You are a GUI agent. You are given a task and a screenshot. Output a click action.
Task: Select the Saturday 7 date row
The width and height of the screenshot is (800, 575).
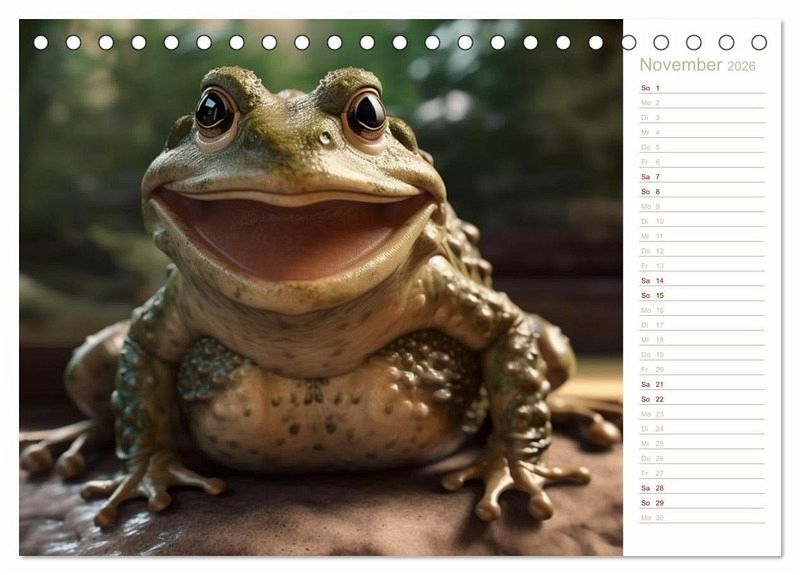[x=700, y=177]
